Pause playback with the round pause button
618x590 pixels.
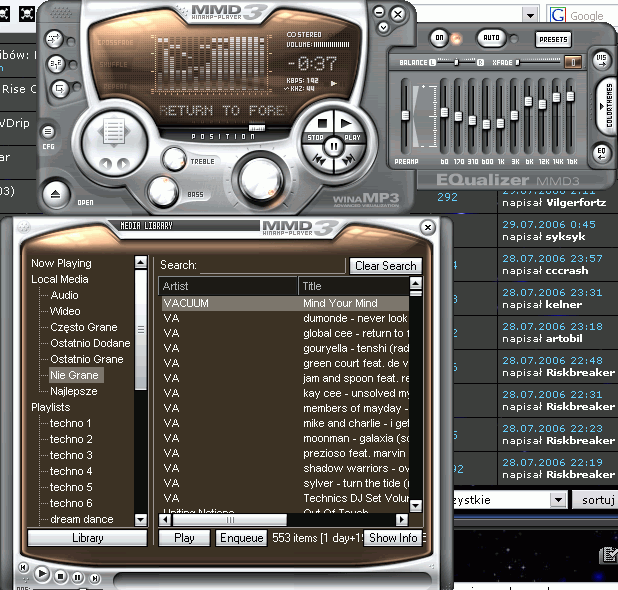tap(334, 146)
